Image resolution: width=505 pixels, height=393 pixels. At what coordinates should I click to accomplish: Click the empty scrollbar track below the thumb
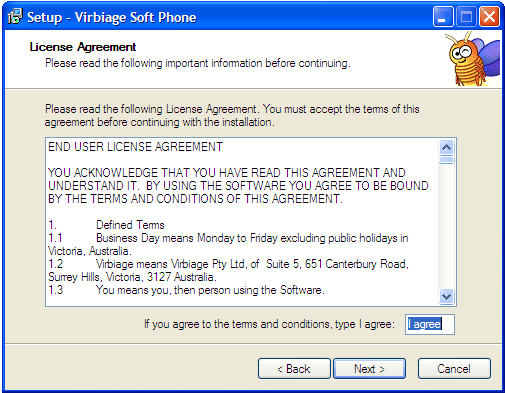446,227
